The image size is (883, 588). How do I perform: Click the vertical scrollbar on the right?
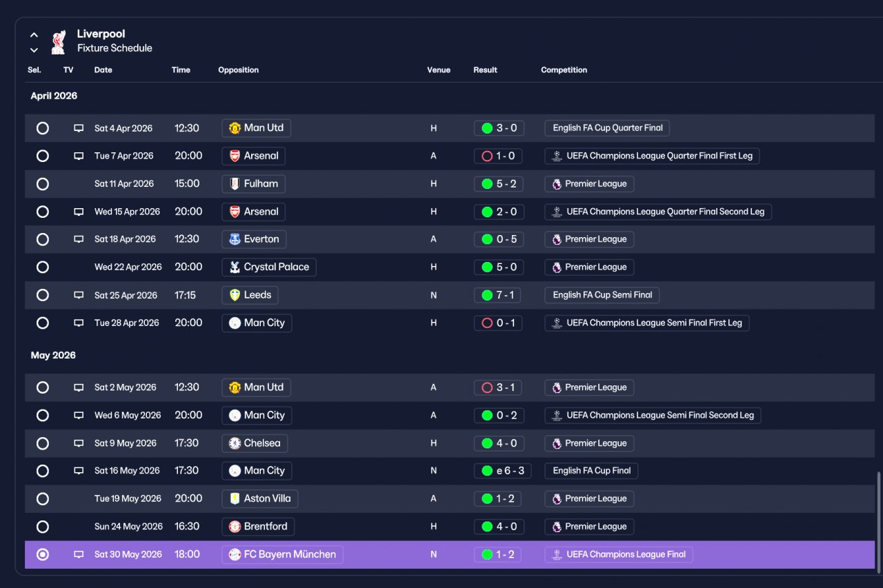coord(878,520)
